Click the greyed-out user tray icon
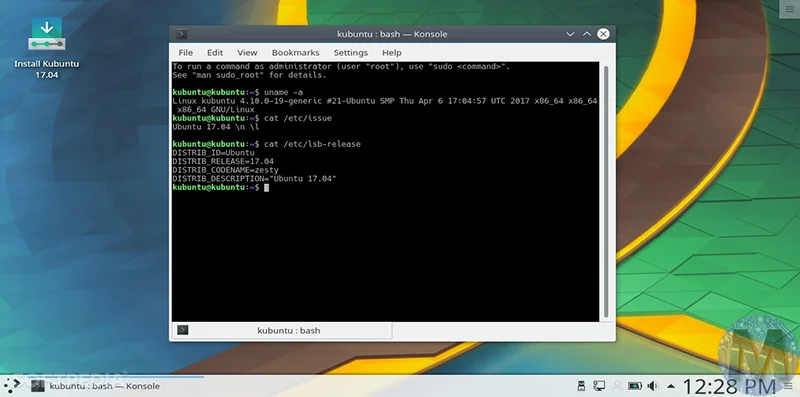The height and width of the screenshot is (397, 800). [617, 386]
